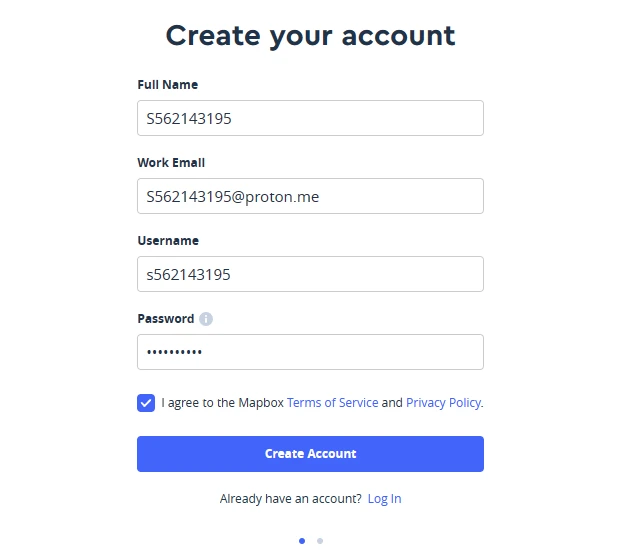The height and width of the screenshot is (555, 634).
Task: Click the 'Already have an account?' text
Action: point(291,499)
